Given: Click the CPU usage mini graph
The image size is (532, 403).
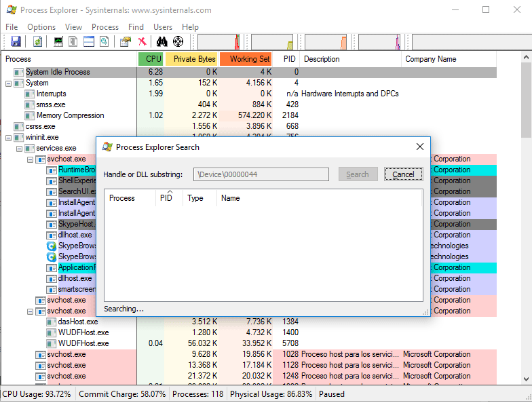Looking at the screenshot, I should (218, 42).
